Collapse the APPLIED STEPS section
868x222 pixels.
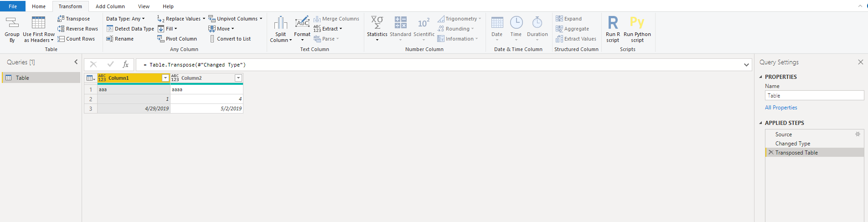pos(760,123)
